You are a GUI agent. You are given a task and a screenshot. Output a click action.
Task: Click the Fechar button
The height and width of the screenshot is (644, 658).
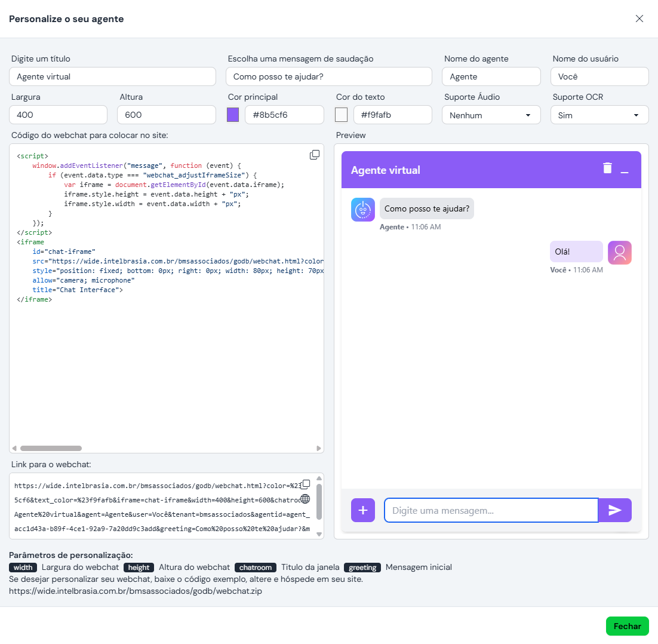click(x=627, y=626)
